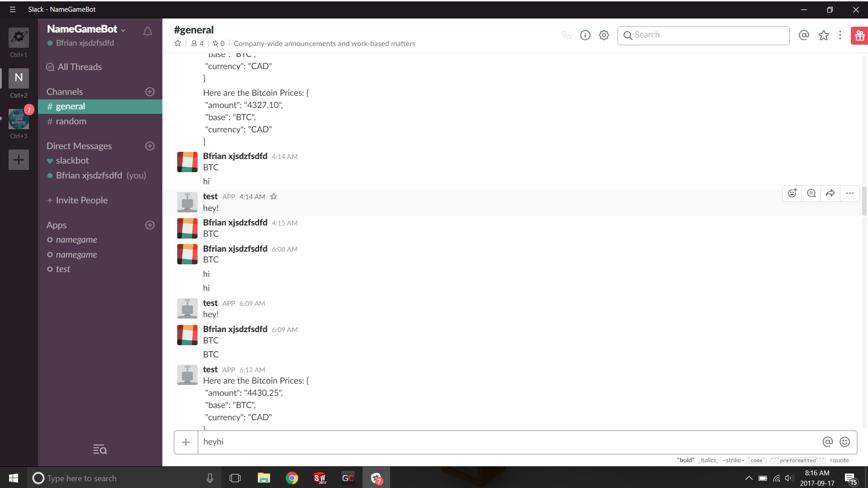Share the hovered message
This screenshot has height=488, width=868.
[830, 193]
